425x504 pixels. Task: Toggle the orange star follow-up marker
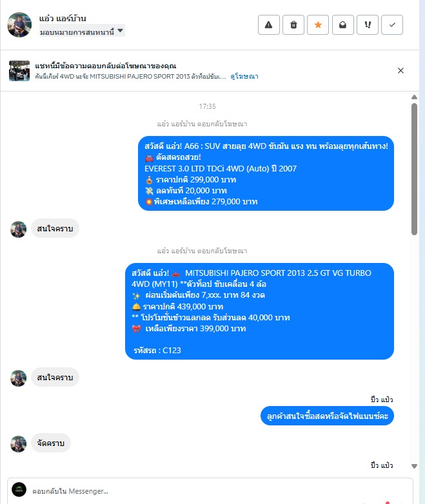(x=318, y=24)
